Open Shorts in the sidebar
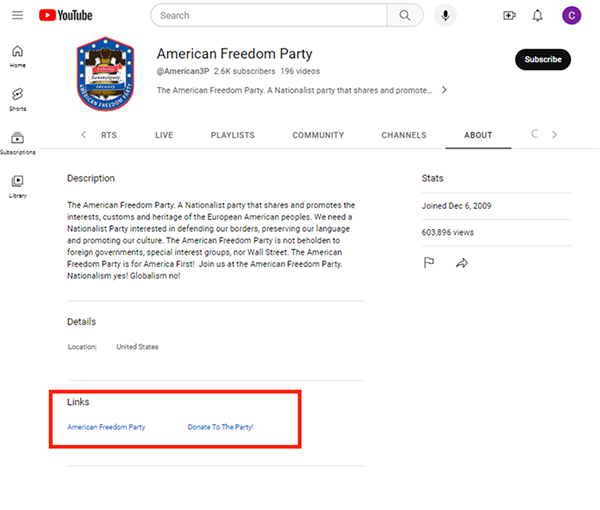 tap(18, 98)
